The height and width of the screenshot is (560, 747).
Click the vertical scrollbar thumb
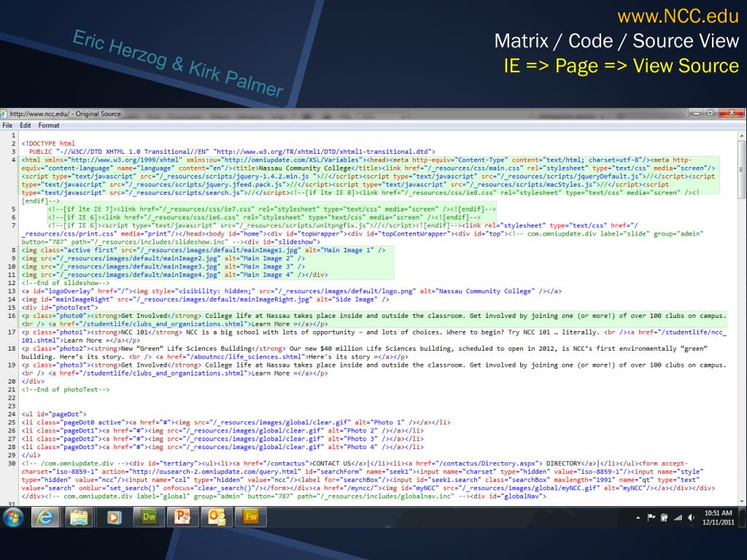tap(742, 169)
